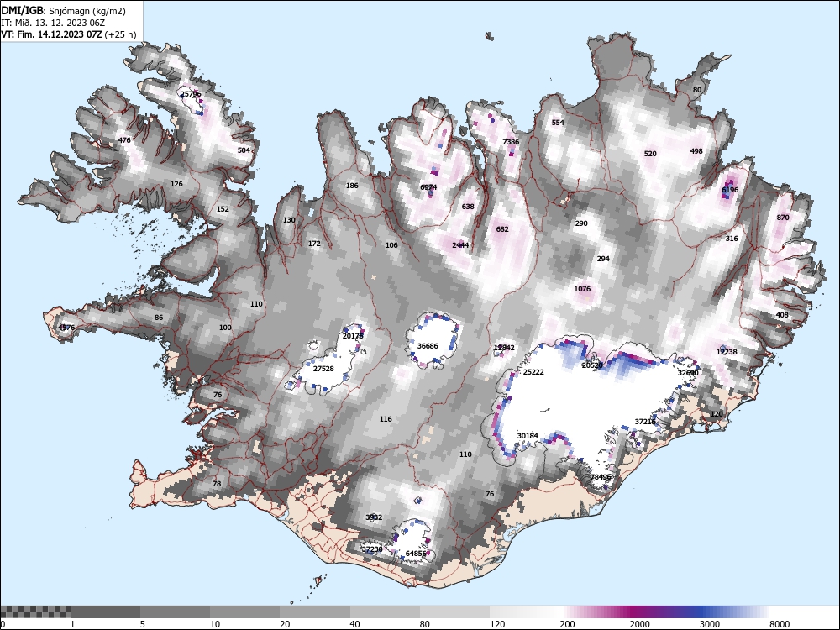Click the 40 label on the color scale
Image resolution: width=840 pixels, height=630 pixels.
(355, 624)
